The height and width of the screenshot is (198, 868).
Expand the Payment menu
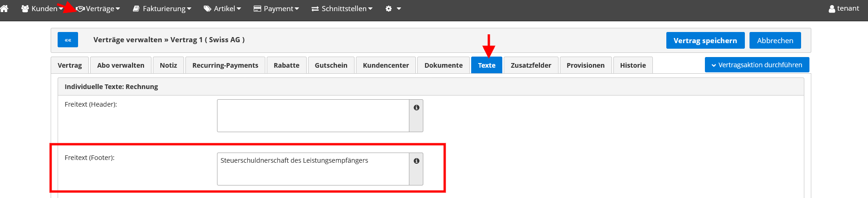[x=276, y=8]
